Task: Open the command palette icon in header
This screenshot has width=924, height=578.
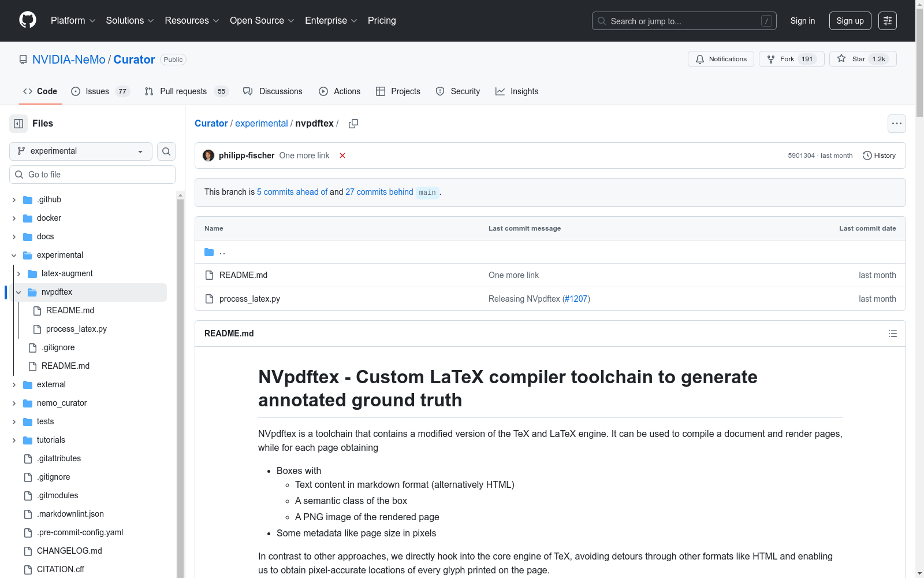Action: [x=887, y=21]
